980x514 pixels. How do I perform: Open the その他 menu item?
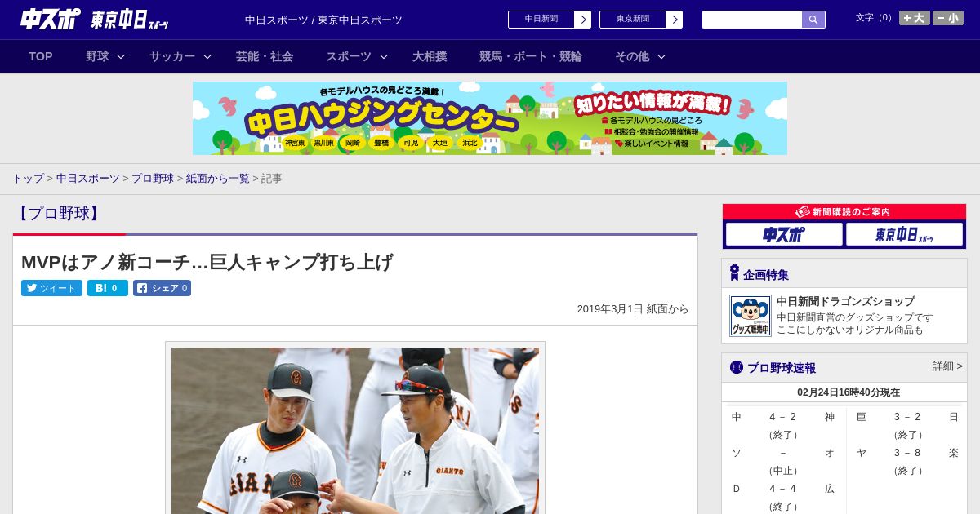(632, 56)
